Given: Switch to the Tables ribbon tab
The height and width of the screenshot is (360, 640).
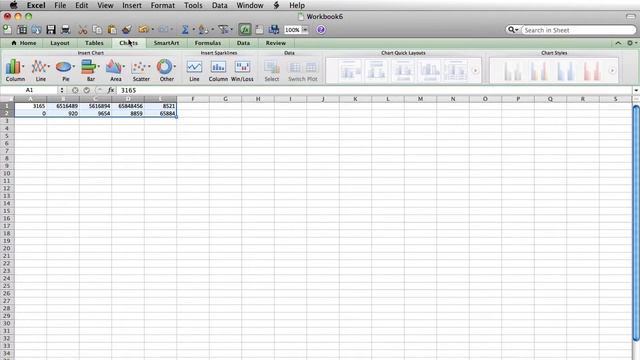Looking at the screenshot, I should [94, 43].
